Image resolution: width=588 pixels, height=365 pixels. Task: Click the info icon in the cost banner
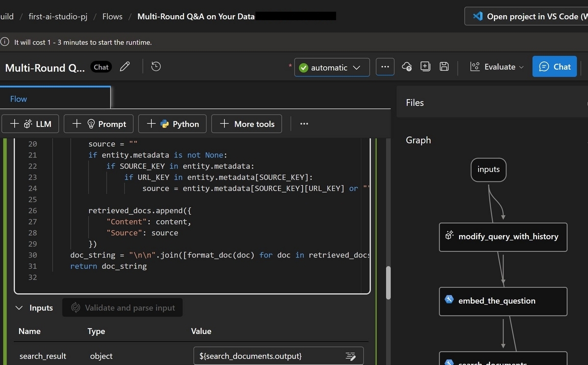[5, 42]
